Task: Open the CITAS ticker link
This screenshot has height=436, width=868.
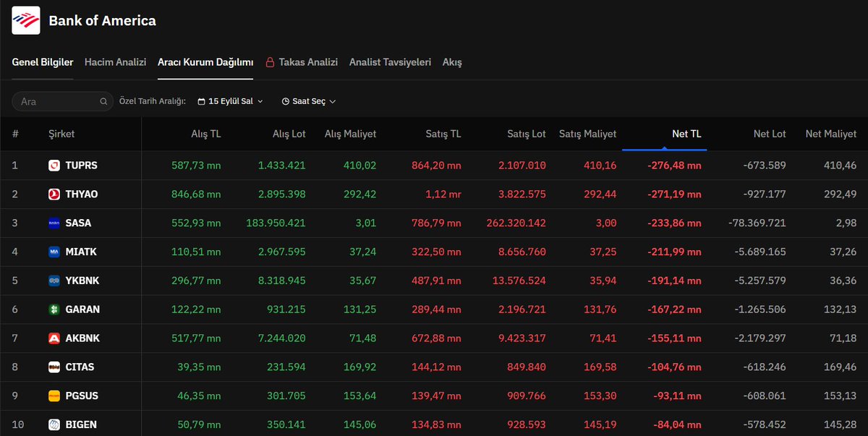Action: tap(80, 367)
